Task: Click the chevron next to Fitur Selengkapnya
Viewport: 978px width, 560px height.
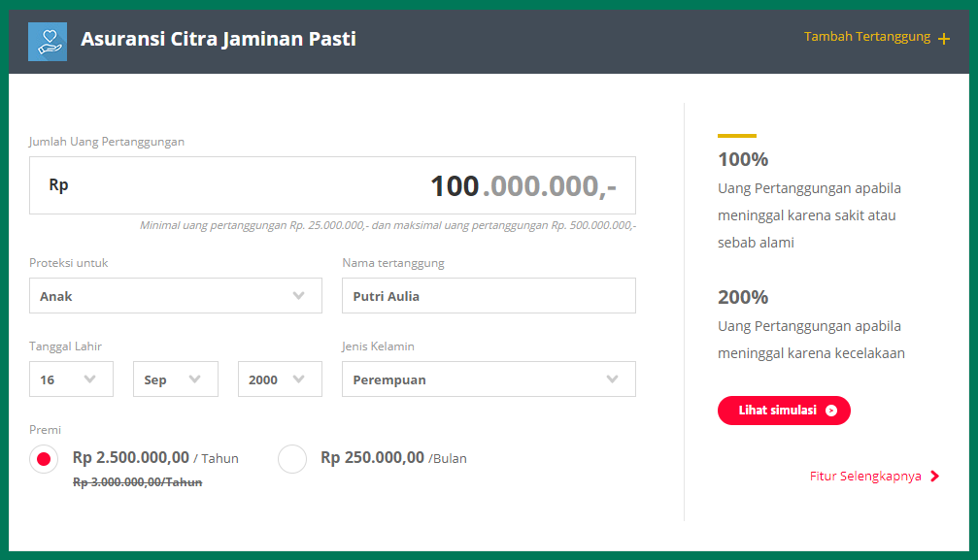Action: click(x=934, y=477)
